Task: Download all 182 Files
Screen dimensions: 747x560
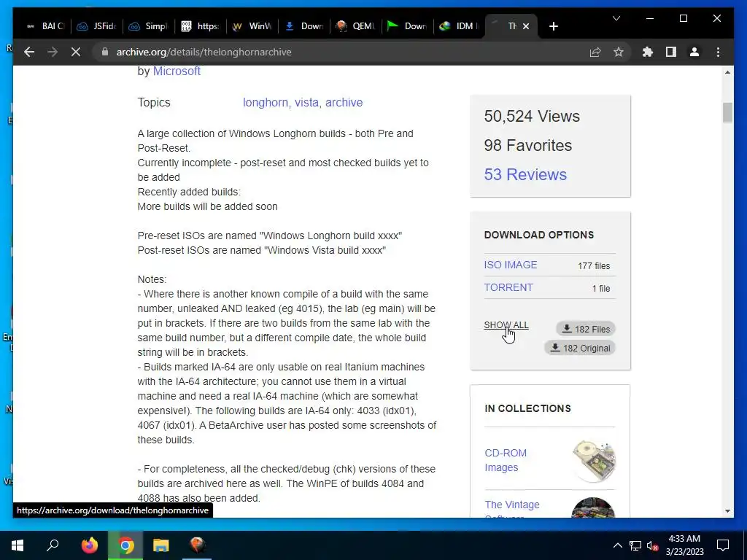Action: tap(586, 329)
